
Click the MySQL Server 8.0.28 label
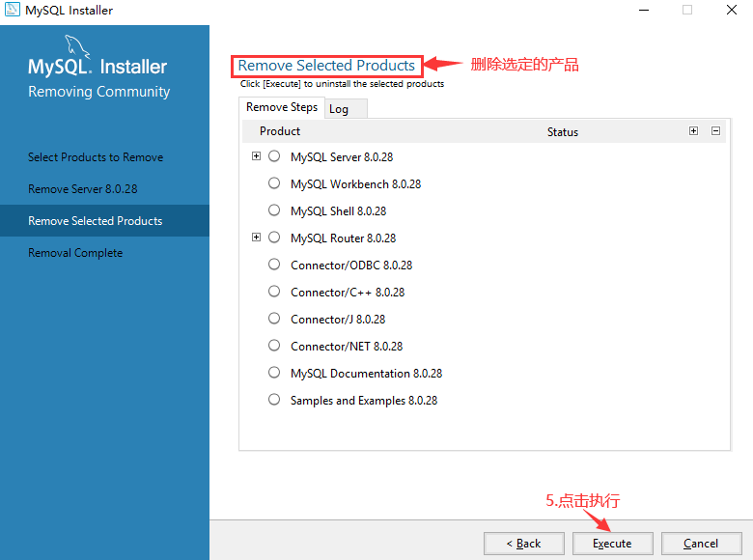(x=342, y=157)
